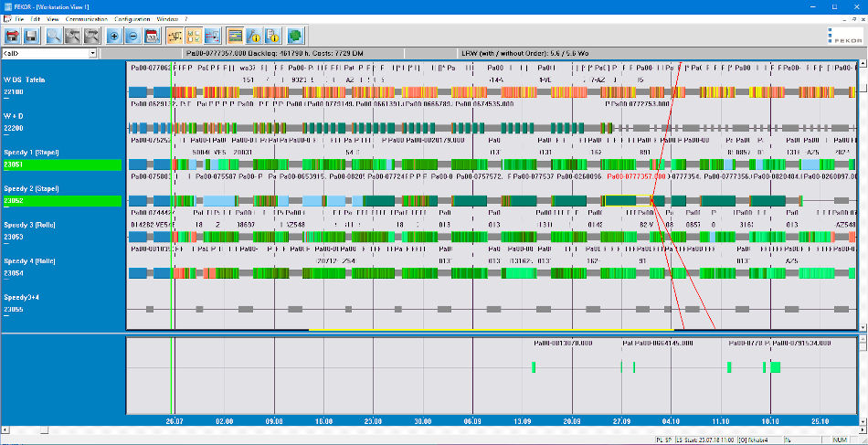Click the 27.09 date on timeline axis
Viewport: 868px width, 445px height.
622,421
